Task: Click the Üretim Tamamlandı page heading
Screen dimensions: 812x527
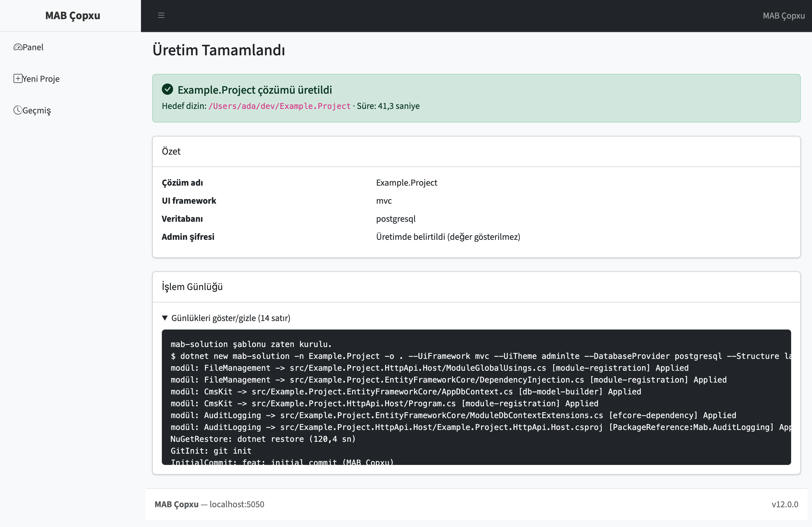Action: click(219, 50)
